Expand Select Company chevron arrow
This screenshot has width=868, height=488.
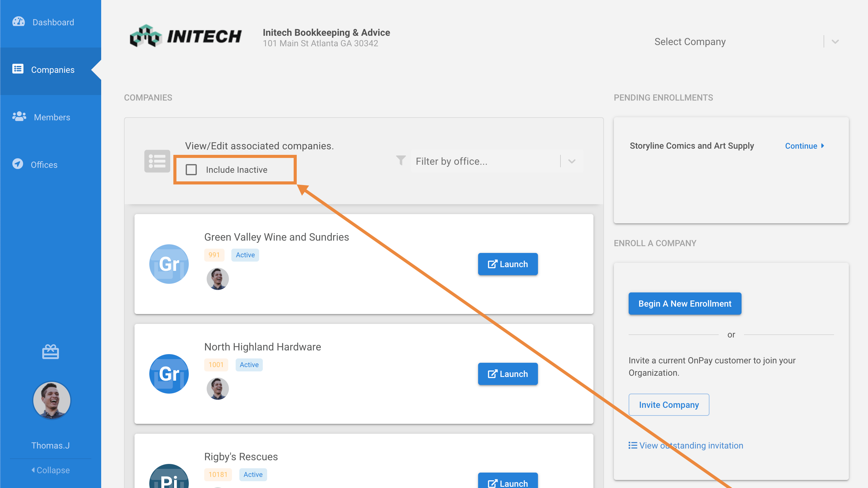click(x=835, y=42)
